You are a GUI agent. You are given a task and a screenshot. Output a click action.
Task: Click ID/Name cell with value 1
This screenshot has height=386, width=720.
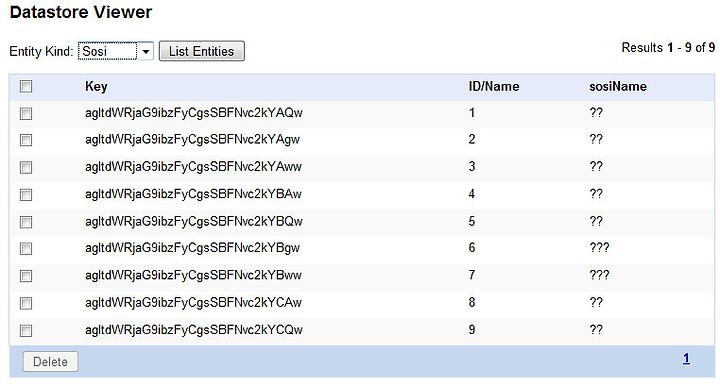(x=472, y=113)
